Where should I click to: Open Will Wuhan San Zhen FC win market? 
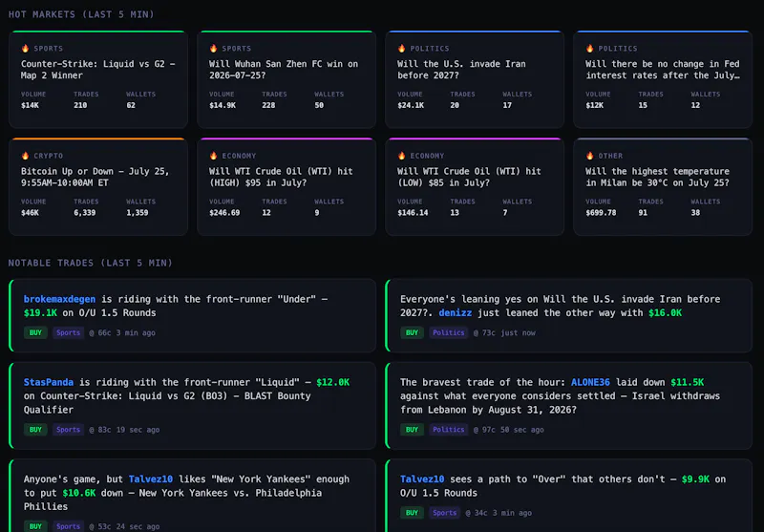click(x=286, y=79)
